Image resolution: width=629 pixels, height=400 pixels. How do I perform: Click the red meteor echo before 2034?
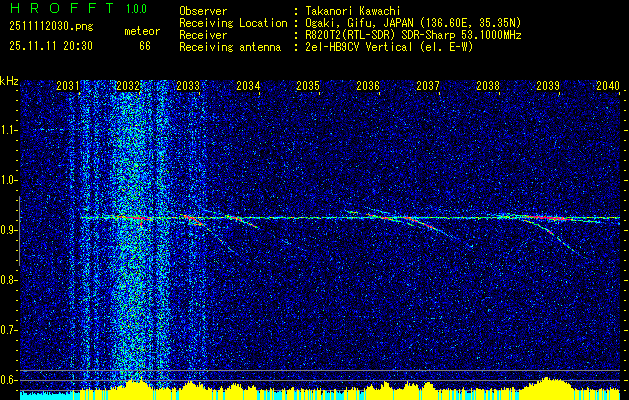(x=242, y=221)
